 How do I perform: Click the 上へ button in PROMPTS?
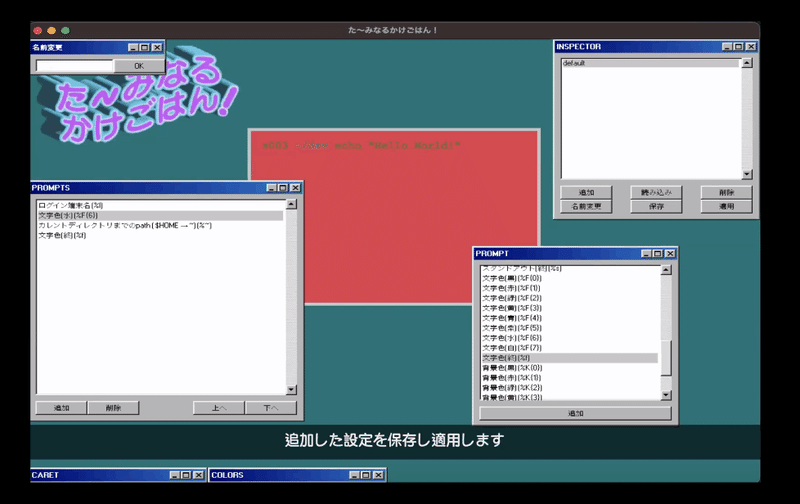(219, 408)
